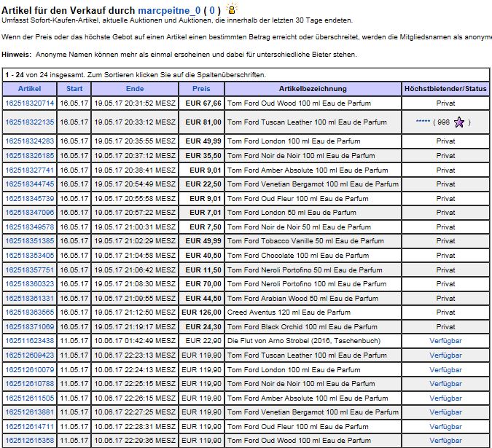Sort the table by Preis column
The height and width of the screenshot is (448, 492).
(x=201, y=89)
